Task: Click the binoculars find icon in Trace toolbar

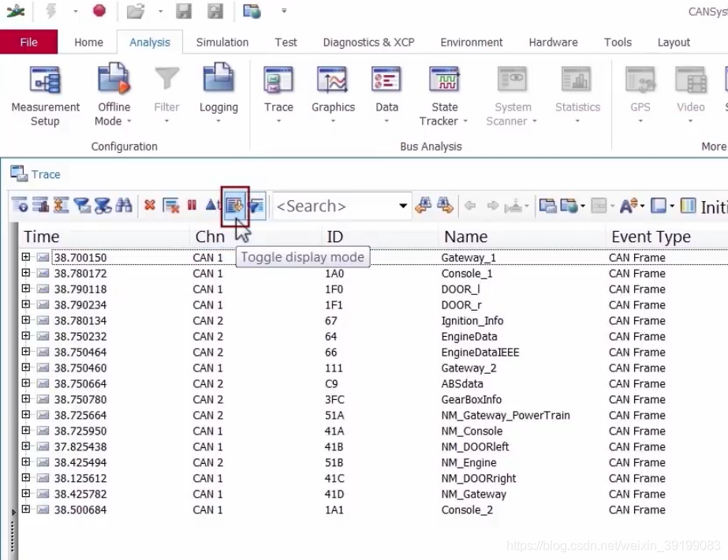Action: click(x=124, y=205)
